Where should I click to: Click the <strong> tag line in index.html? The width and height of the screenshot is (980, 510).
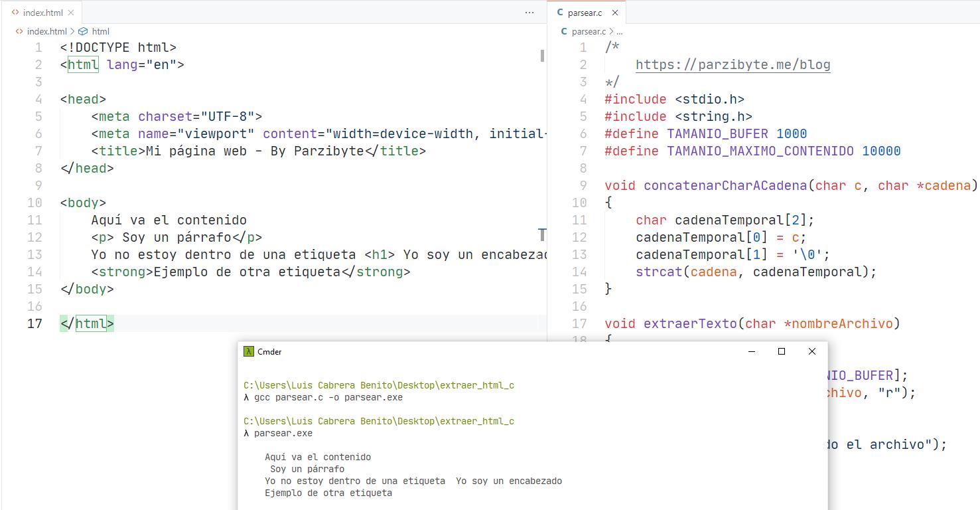click(251, 272)
